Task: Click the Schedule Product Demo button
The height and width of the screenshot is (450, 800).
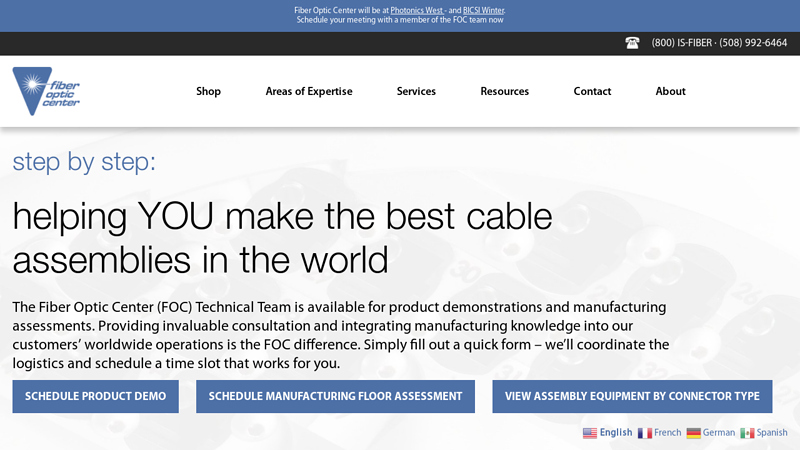Action: click(95, 396)
